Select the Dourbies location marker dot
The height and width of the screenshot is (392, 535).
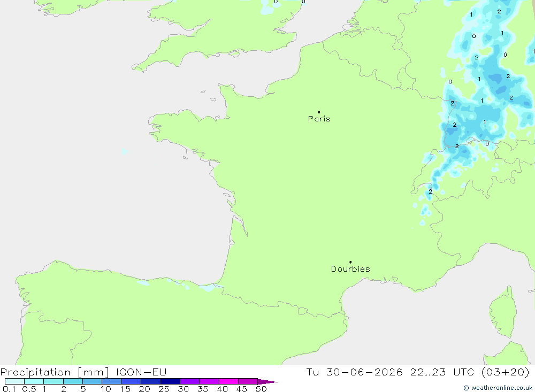click(x=350, y=262)
